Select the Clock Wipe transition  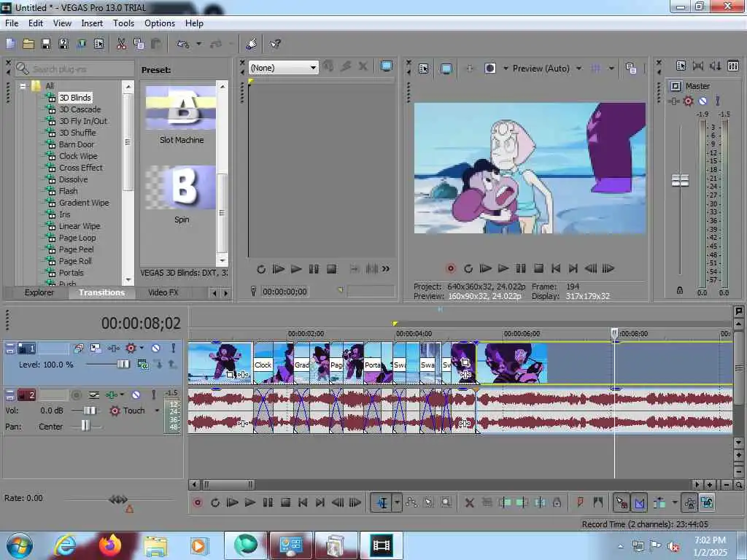[x=78, y=156]
